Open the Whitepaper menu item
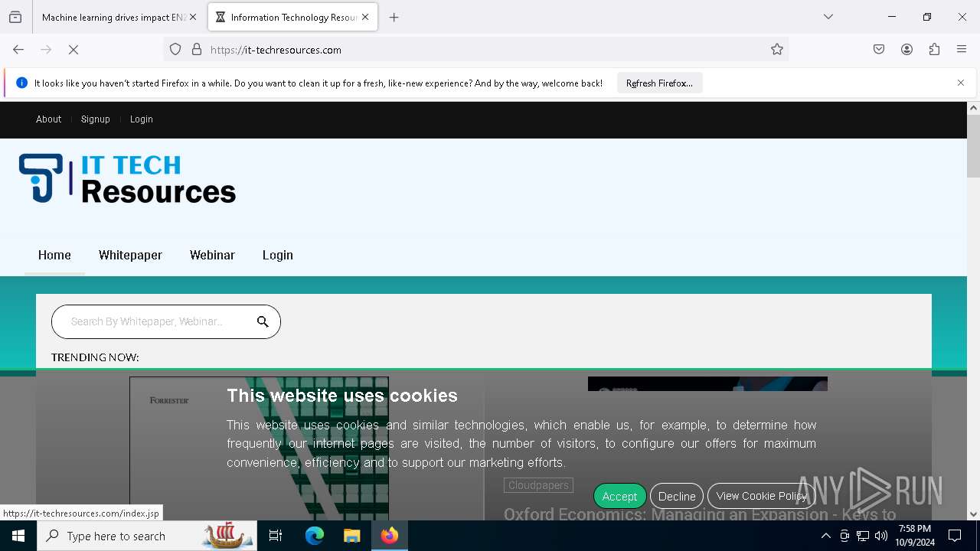This screenshot has width=980, height=551. point(130,256)
